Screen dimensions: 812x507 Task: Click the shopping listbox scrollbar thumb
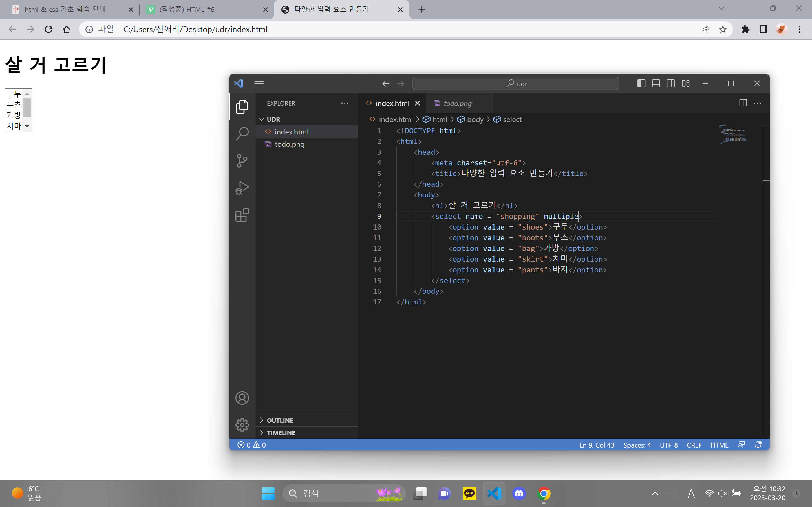[27, 108]
